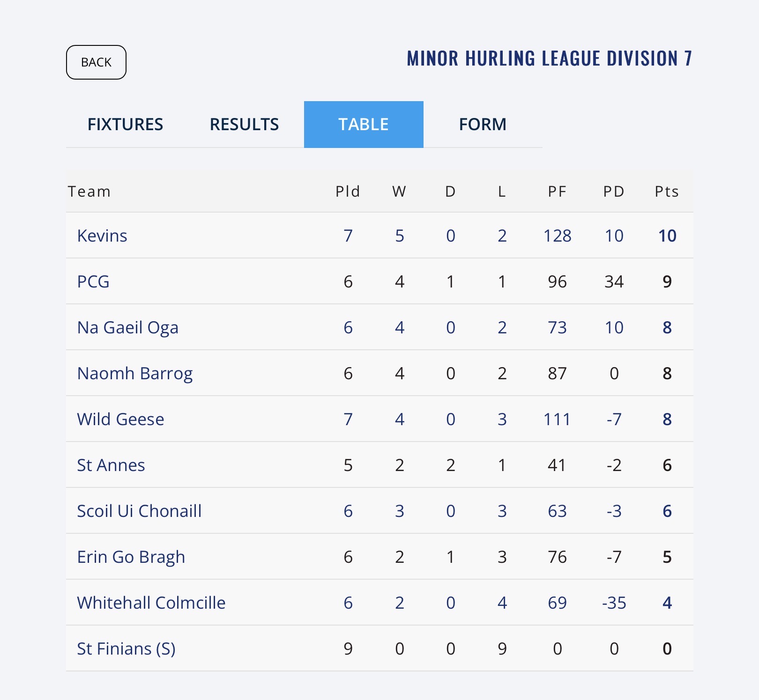Image resolution: width=759 pixels, height=700 pixels.
Task: Select the St Finians (S) link
Action: click(126, 648)
